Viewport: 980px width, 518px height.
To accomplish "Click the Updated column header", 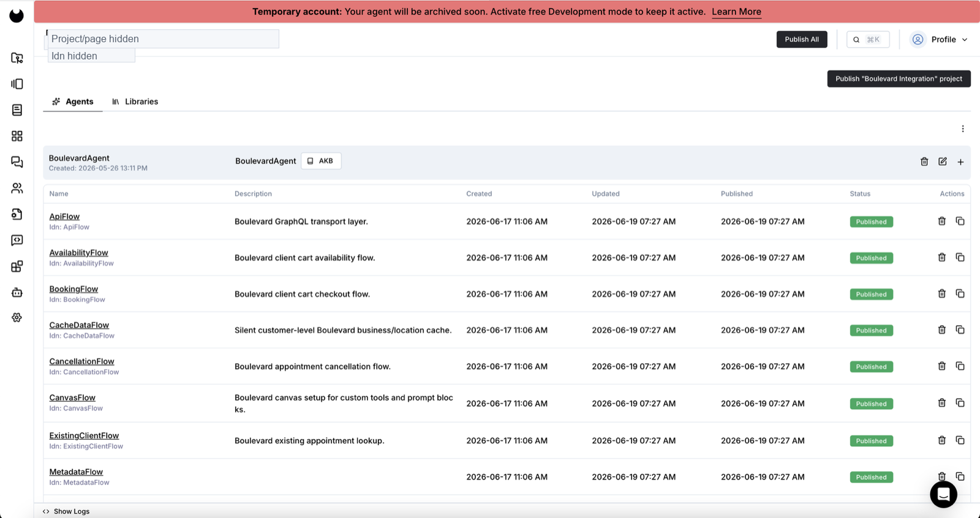I will click(x=606, y=193).
